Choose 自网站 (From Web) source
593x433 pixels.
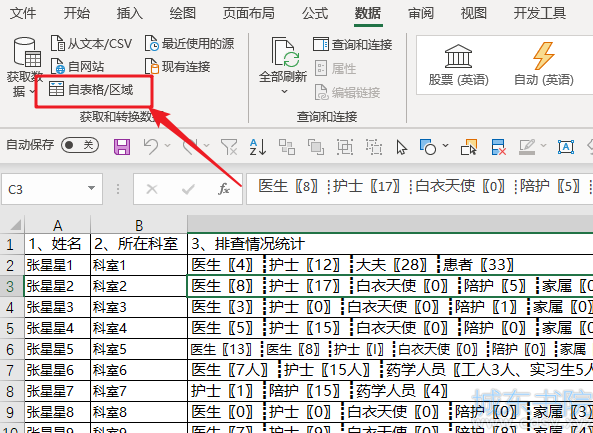(78, 67)
